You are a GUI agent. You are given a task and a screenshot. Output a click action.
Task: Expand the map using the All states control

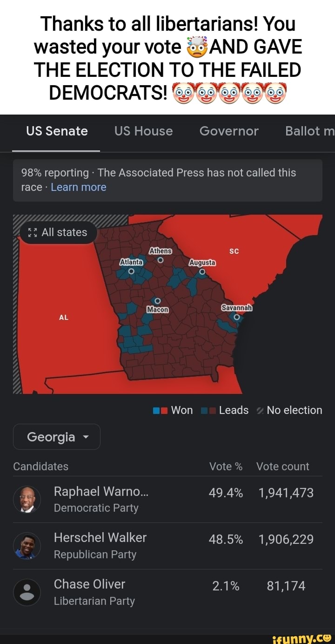coord(58,232)
